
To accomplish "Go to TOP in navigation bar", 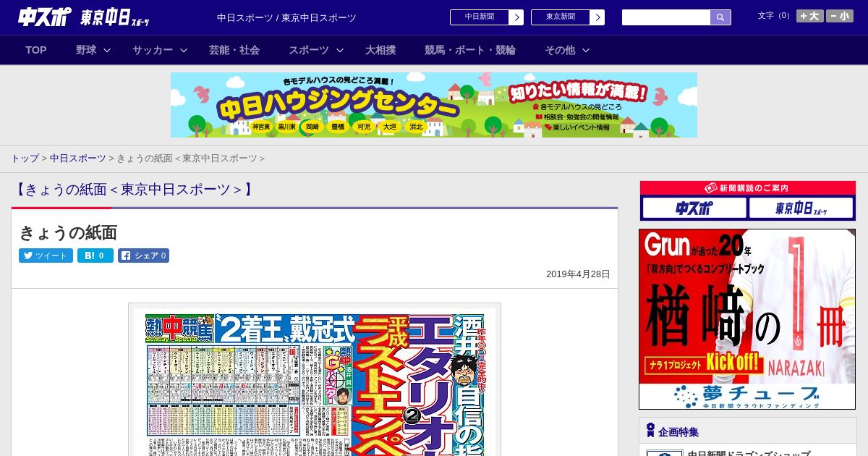I will click(x=36, y=50).
